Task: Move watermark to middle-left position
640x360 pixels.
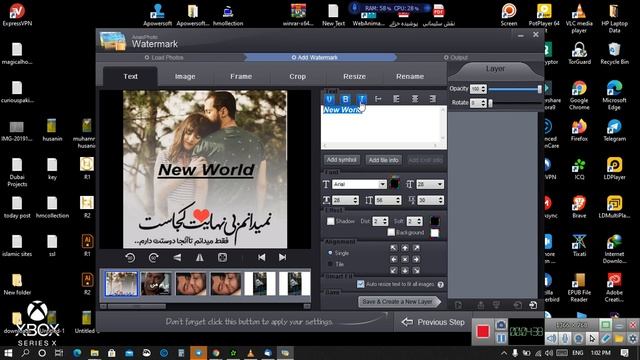Action: (393, 259)
